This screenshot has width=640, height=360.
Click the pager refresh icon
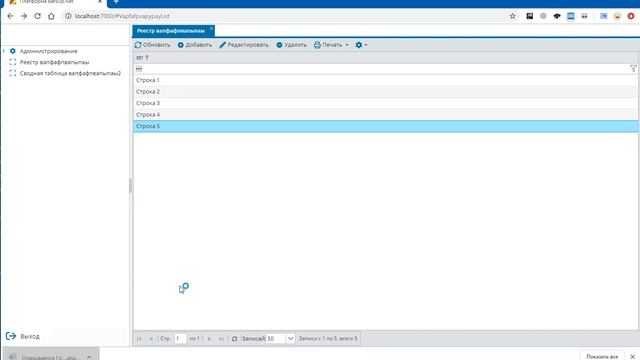[234, 339]
